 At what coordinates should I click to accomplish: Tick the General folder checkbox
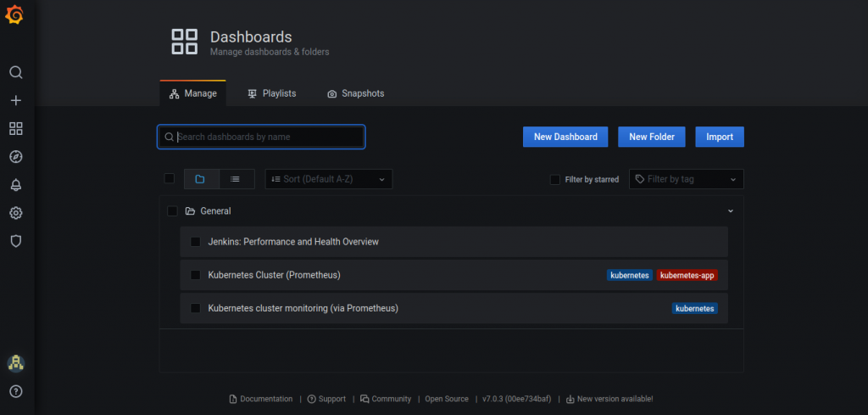(x=172, y=211)
